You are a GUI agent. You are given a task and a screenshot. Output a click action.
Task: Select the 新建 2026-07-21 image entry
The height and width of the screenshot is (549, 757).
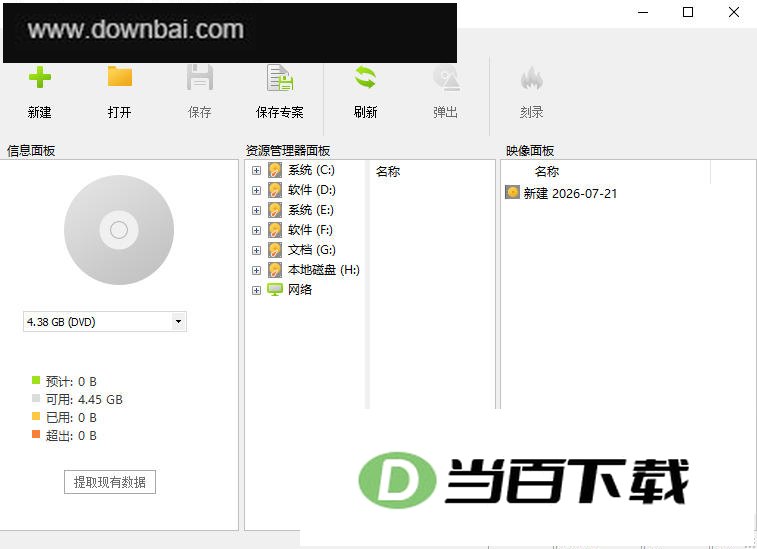[570, 194]
